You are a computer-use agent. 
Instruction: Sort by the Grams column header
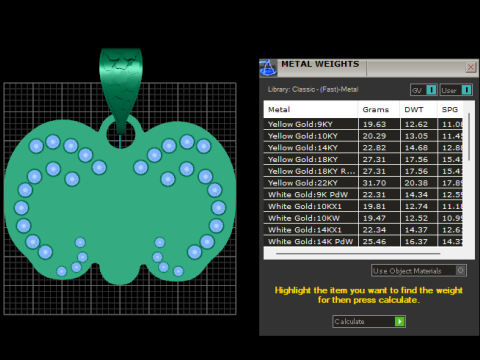tap(379, 109)
